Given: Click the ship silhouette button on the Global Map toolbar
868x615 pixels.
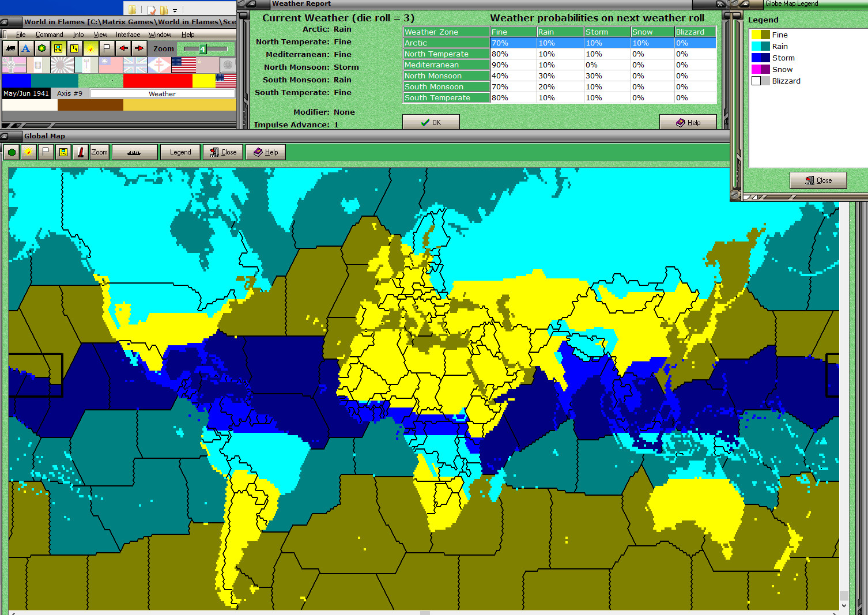Looking at the screenshot, I should [x=134, y=152].
